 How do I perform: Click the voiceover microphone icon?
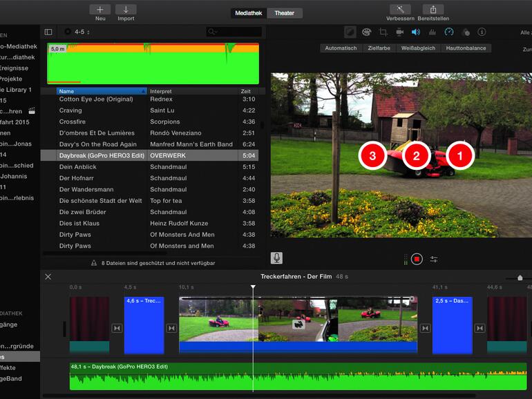[x=276, y=258]
